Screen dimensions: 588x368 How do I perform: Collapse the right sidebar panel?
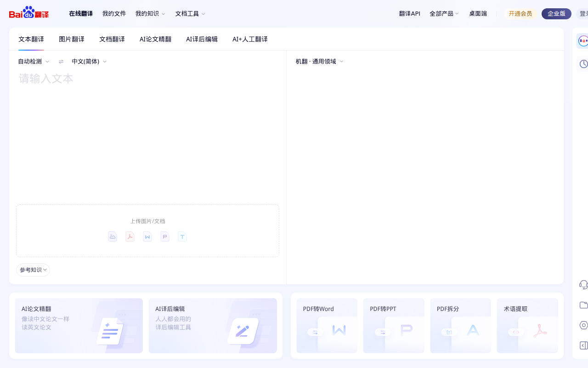[x=583, y=345]
